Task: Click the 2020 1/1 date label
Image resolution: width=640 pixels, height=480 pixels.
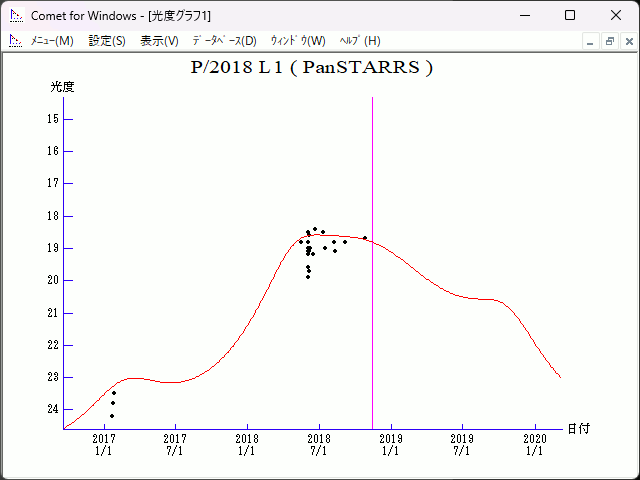Action: click(535, 445)
